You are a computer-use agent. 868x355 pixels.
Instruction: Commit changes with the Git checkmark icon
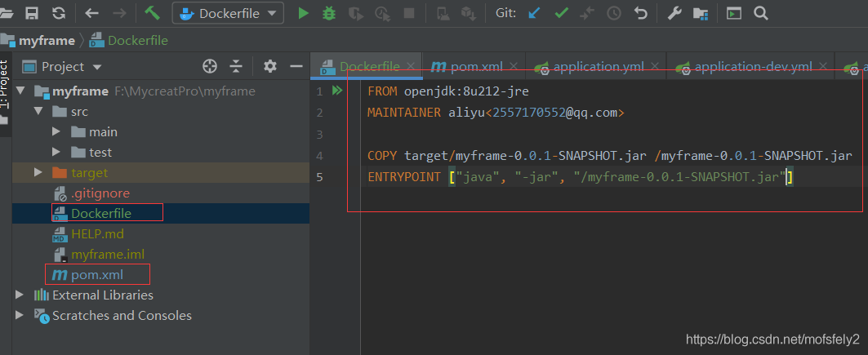click(x=561, y=13)
